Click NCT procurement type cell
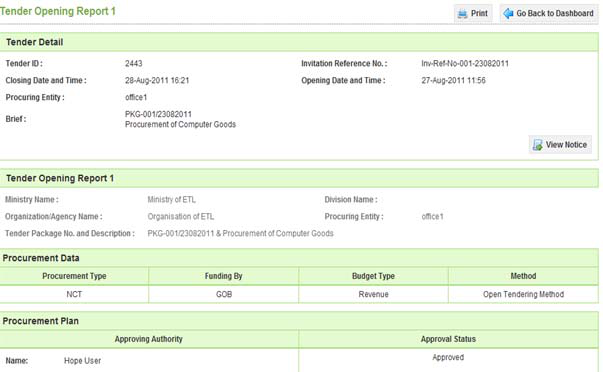Viewport: 603px width, 372px height. click(74, 294)
